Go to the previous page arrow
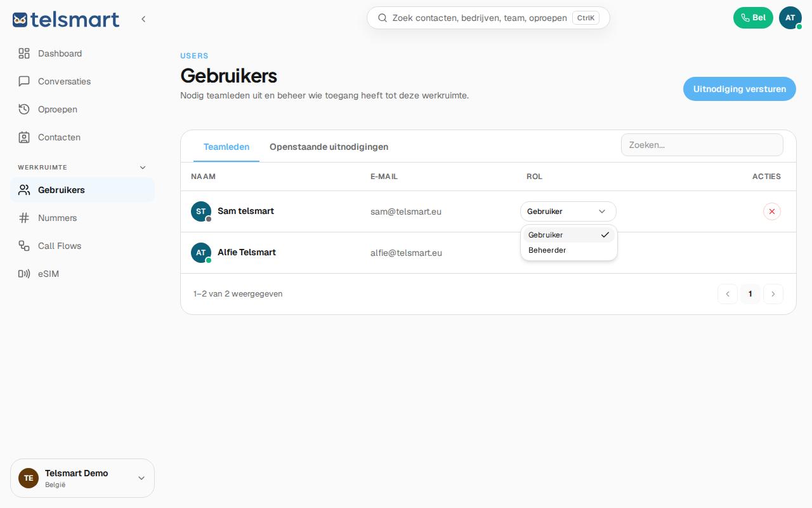This screenshot has width=812, height=508. point(728,294)
